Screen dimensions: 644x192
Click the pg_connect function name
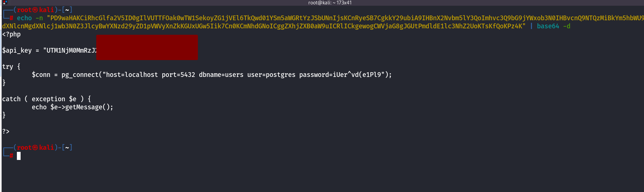(80, 75)
